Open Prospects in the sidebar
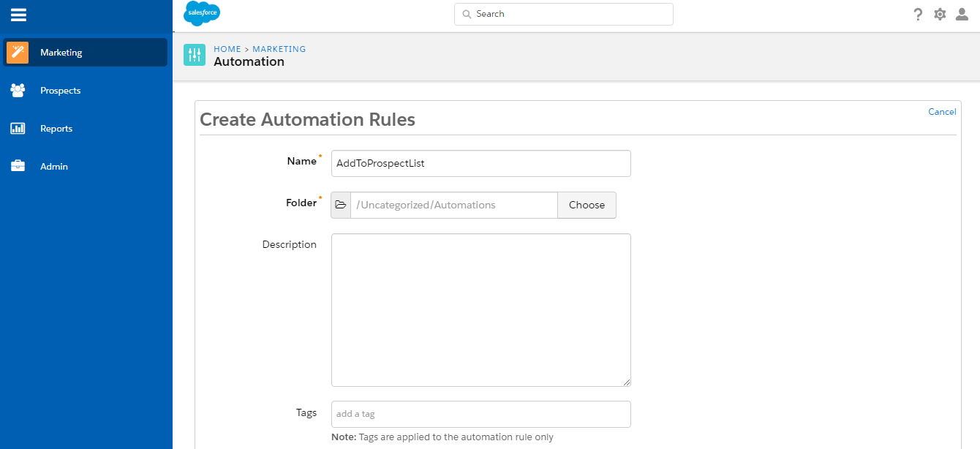The image size is (980, 449). pos(86,91)
